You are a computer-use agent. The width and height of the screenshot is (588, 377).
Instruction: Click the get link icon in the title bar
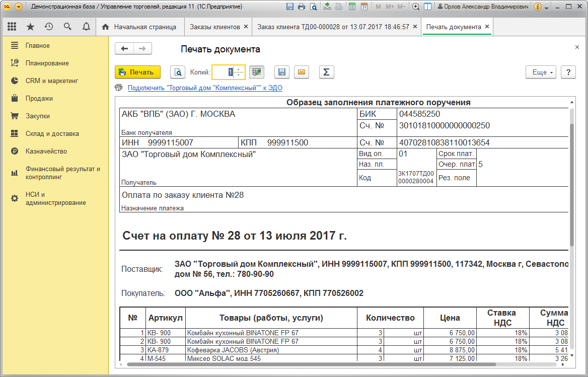(327, 7)
